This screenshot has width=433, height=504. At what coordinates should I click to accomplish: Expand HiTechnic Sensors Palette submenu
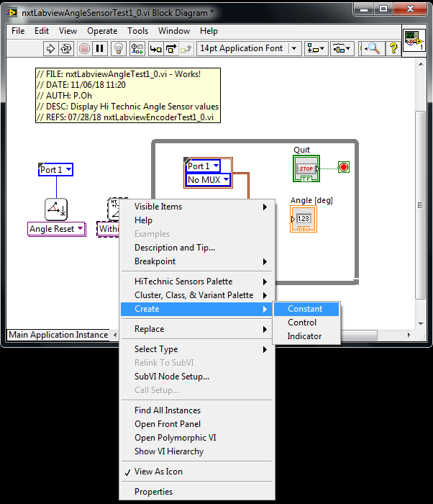(197, 282)
